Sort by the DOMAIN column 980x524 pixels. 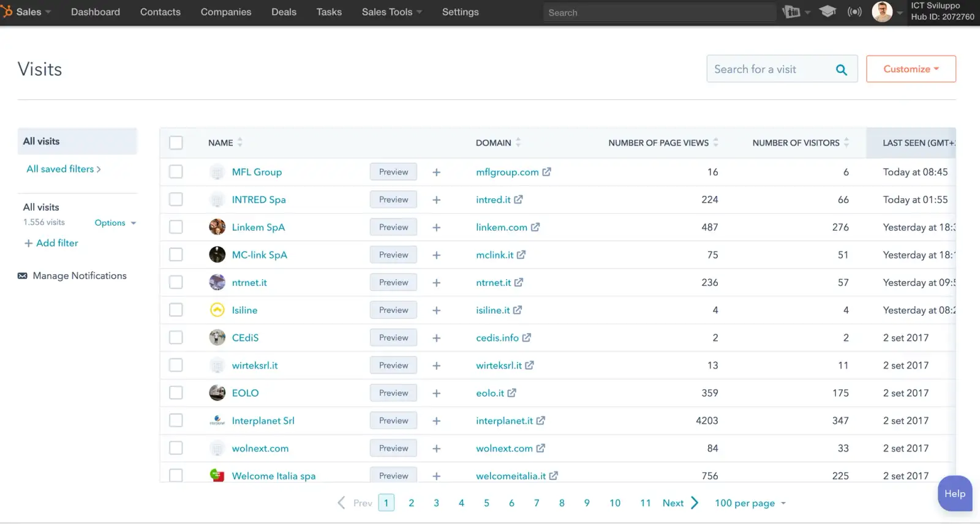499,143
